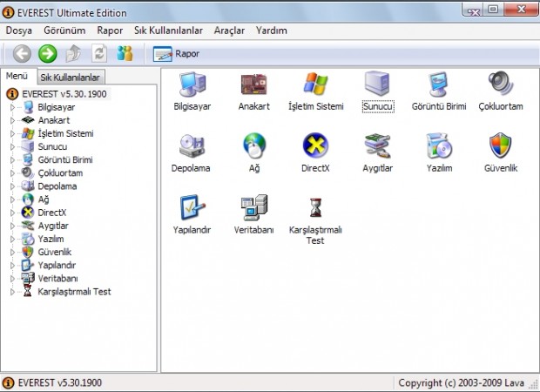Open the Anakart motherboard icon in main panel

tap(254, 84)
